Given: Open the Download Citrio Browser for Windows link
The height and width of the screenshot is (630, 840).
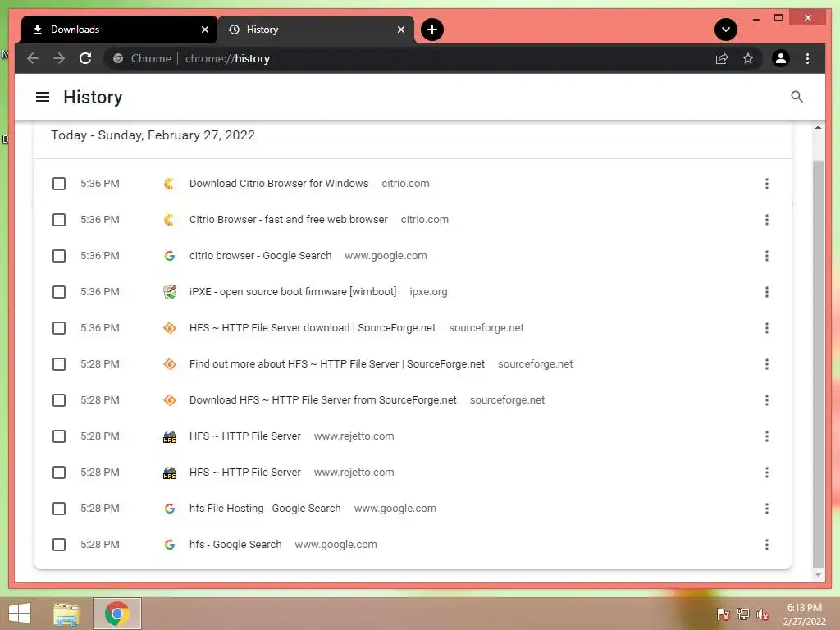Looking at the screenshot, I should pyautogui.click(x=279, y=183).
